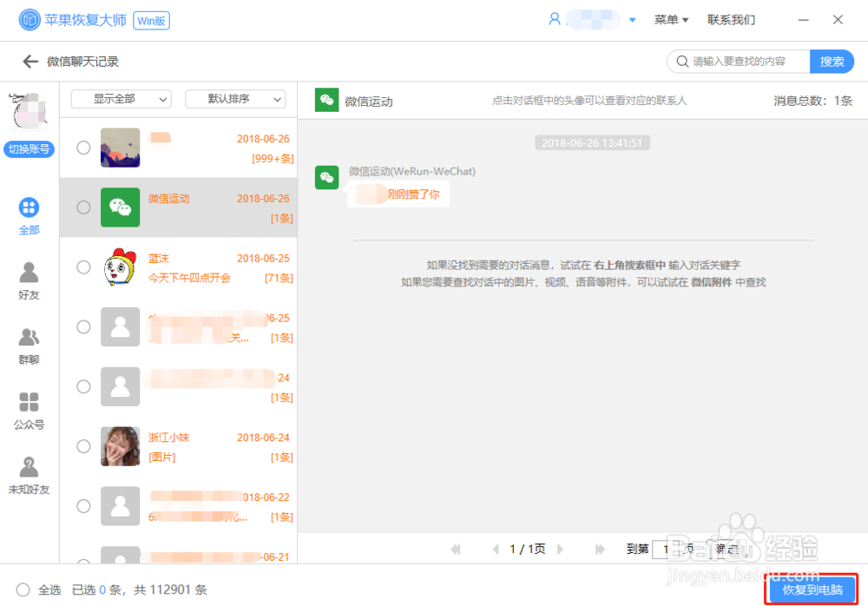Click the 微信运动 icon in chat header

326,100
